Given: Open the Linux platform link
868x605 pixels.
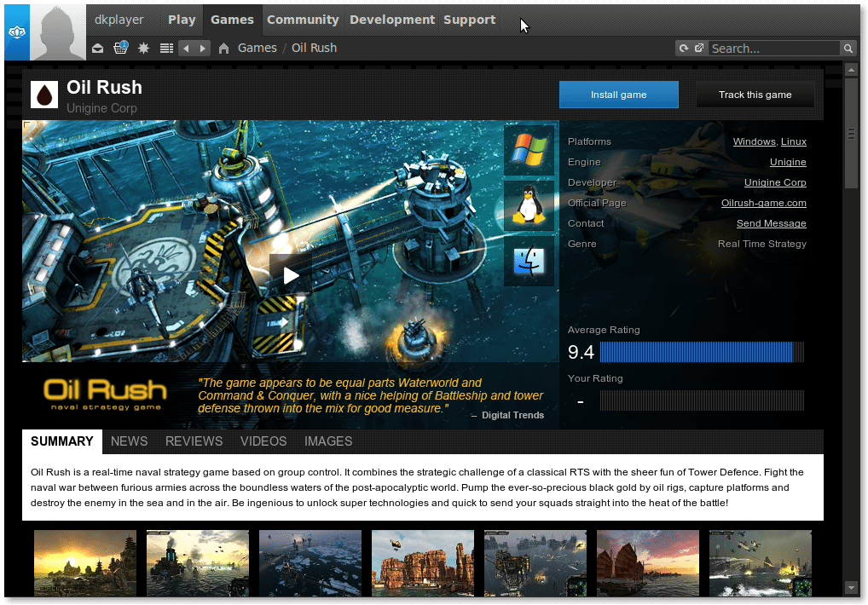Looking at the screenshot, I should [x=793, y=141].
